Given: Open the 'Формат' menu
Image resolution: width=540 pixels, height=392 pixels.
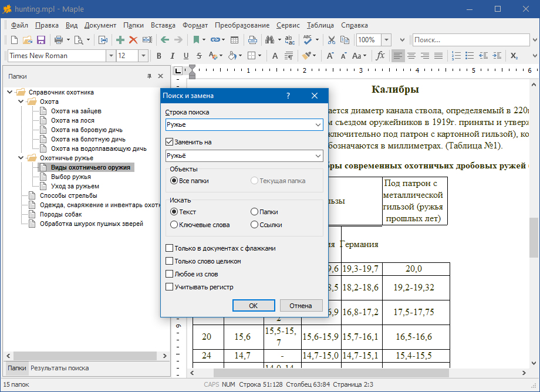Looking at the screenshot, I should [195, 25].
